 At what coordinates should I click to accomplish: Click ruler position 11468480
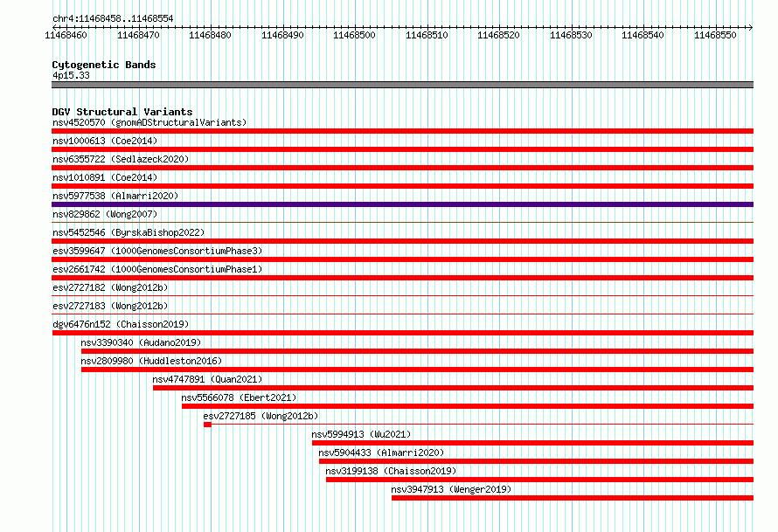coord(210,35)
